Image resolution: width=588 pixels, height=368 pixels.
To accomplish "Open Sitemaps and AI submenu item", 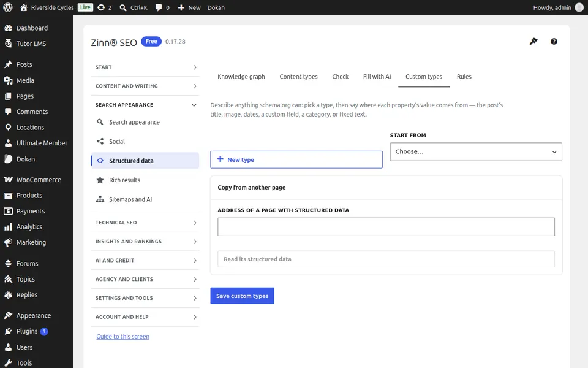I will [x=145, y=199].
